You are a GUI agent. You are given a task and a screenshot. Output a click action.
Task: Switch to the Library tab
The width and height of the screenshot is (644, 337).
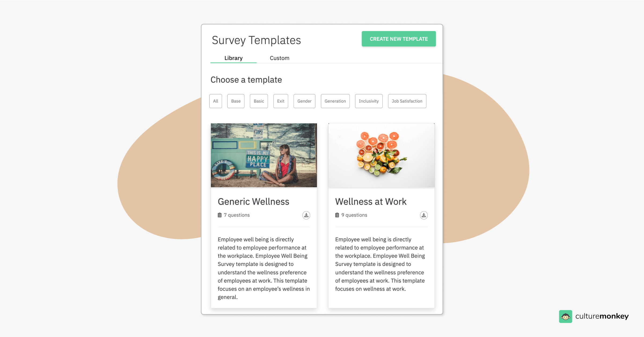(233, 58)
